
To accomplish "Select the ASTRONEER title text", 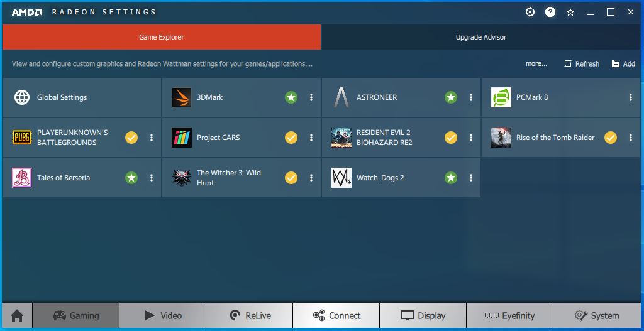I will tap(377, 97).
